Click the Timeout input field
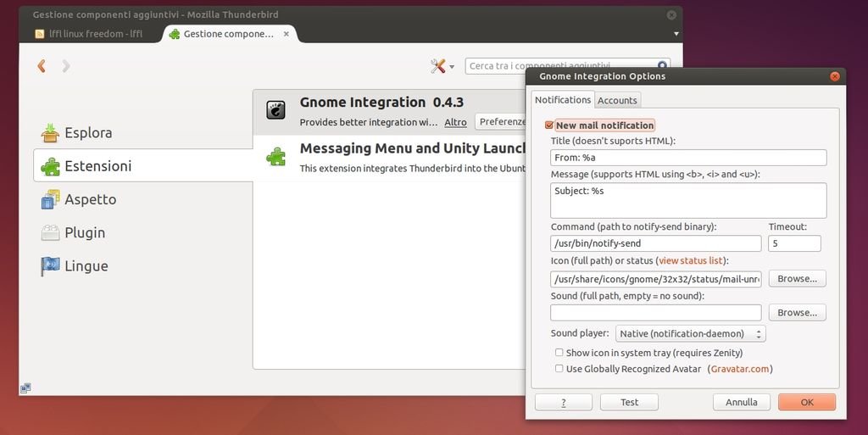The width and height of the screenshot is (868, 435). pos(794,243)
